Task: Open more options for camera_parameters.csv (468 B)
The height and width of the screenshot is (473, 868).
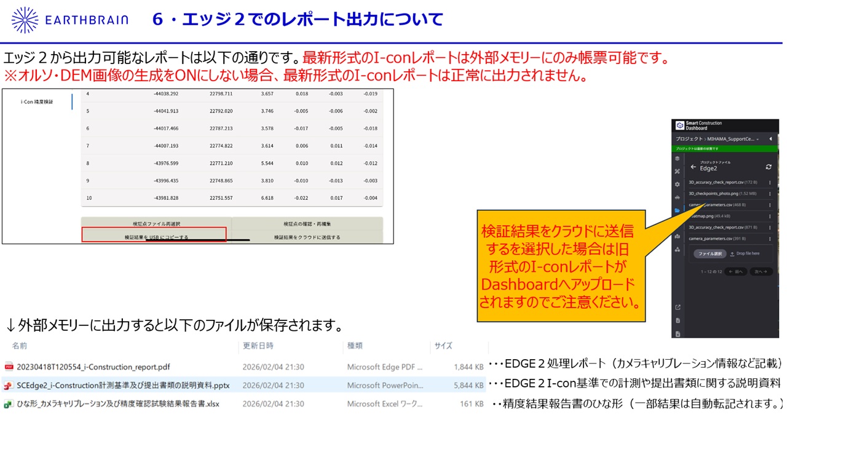Action: point(770,205)
